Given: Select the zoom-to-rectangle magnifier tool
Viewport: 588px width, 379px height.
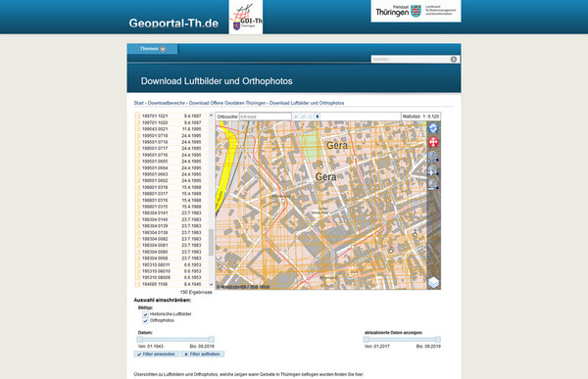Looking at the screenshot, I should tap(433, 157).
